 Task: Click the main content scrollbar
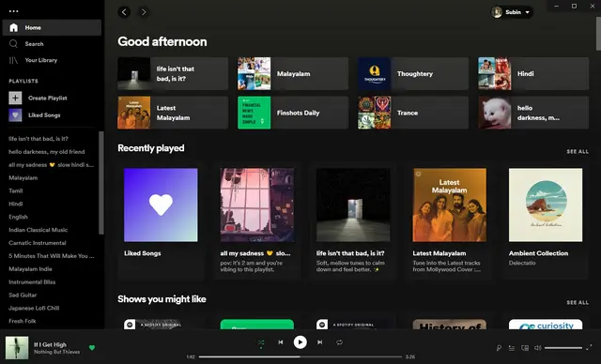point(598,34)
